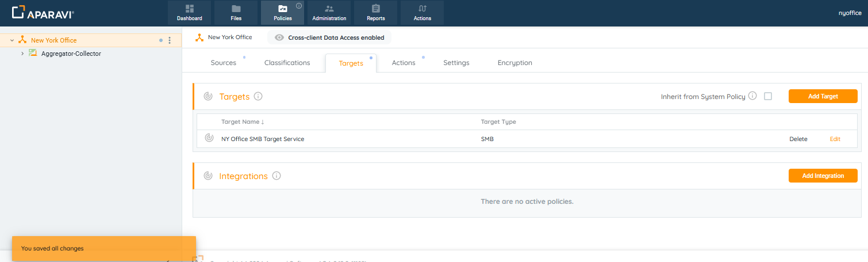This screenshot has height=262, width=868.
Task: Click the Add Integration button
Action: click(823, 176)
